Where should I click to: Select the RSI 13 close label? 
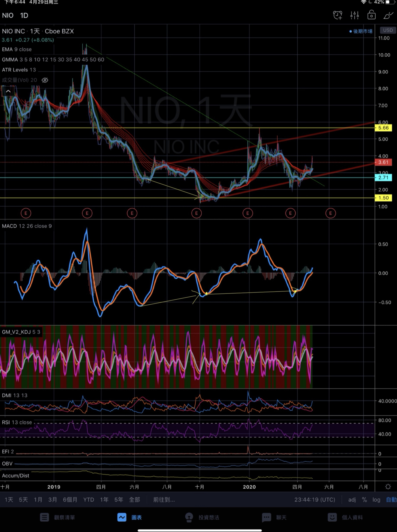pyautogui.click(x=17, y=422)
